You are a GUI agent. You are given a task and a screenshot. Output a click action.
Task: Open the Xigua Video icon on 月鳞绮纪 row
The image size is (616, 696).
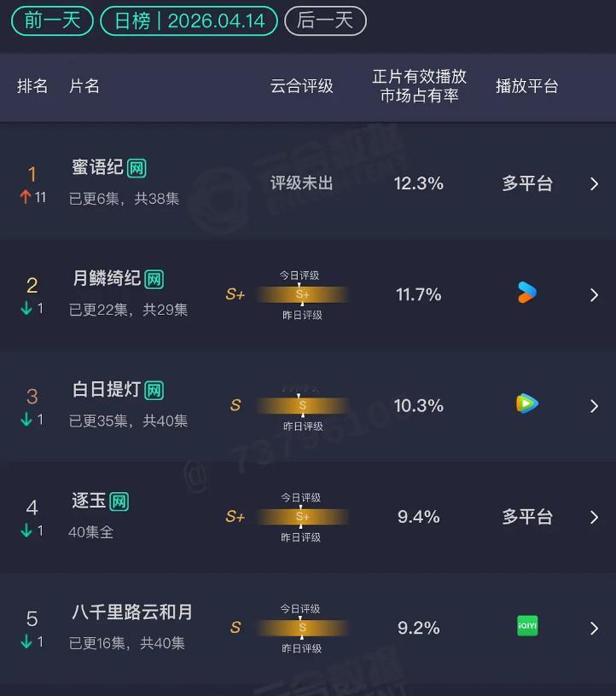pos(527,294)
